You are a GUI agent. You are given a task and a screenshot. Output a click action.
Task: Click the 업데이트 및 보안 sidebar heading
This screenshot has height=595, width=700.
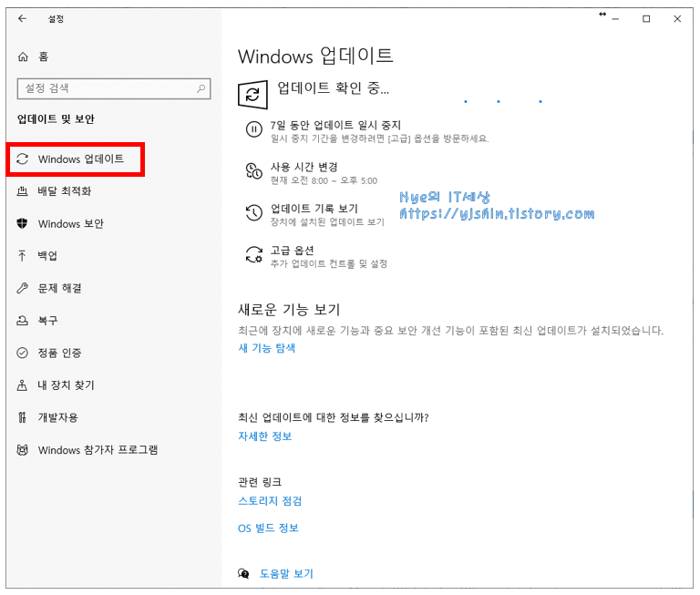pos(56,119)
